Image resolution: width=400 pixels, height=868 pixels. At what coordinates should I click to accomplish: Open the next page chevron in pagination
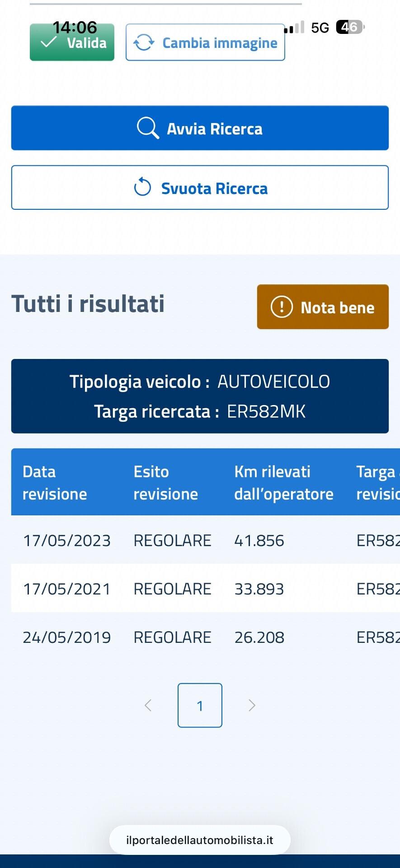[252, 705]
